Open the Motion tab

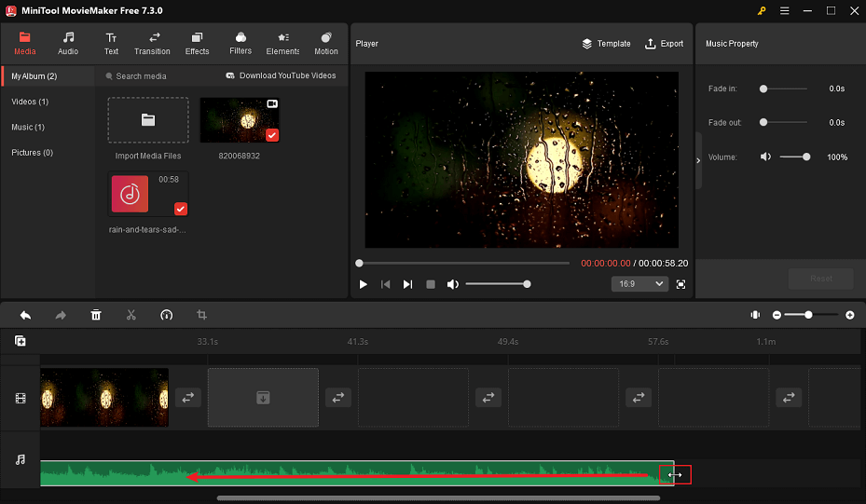tap(326, 43)
